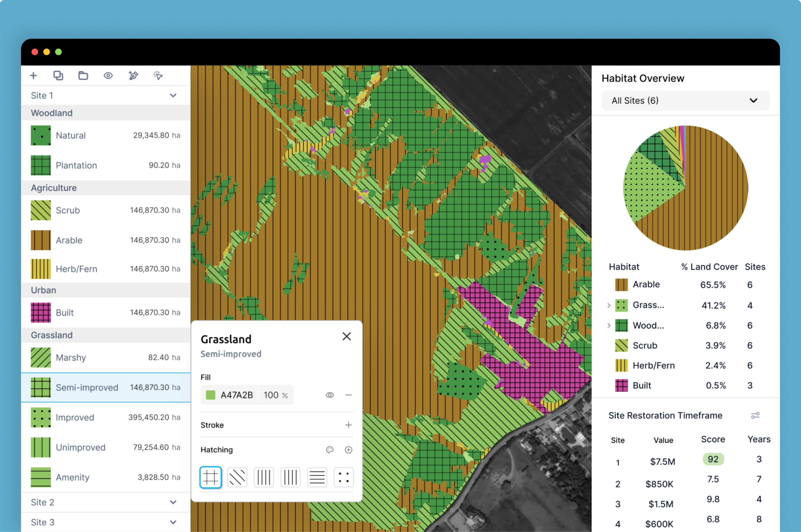The width and height of the screenshot is (801, 532).
Task: Click the Marshy layer hatched swatch
Action: [41, 358]
